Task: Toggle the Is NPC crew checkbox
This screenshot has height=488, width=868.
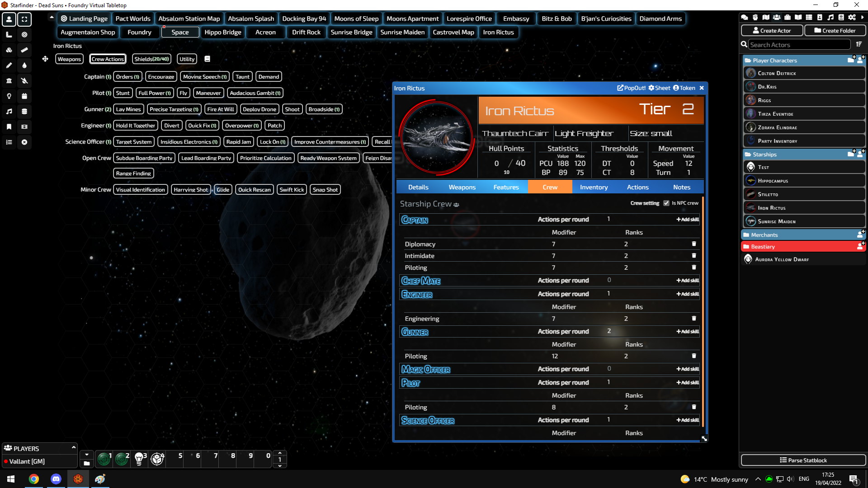Action: [x=666, y=203]
